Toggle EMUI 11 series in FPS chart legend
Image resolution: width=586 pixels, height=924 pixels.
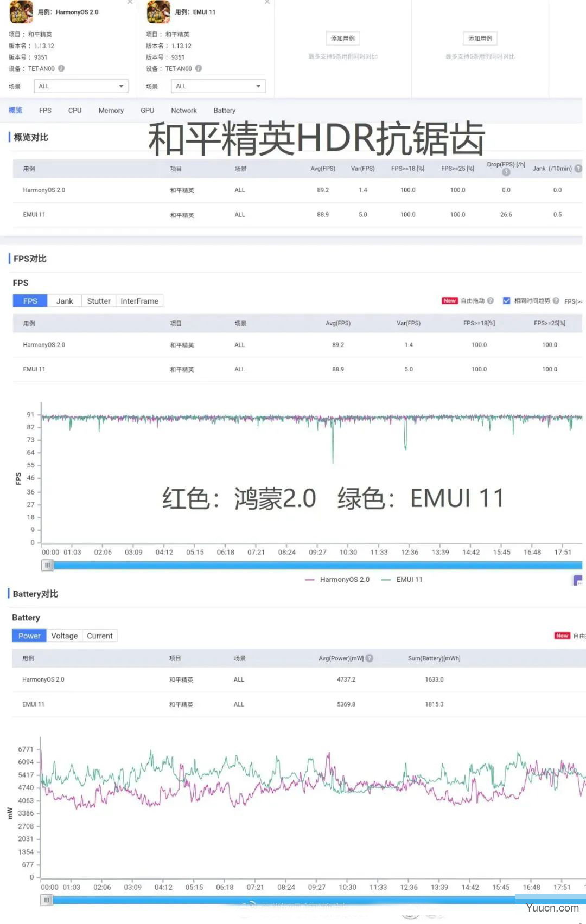(x=402, y=580)
